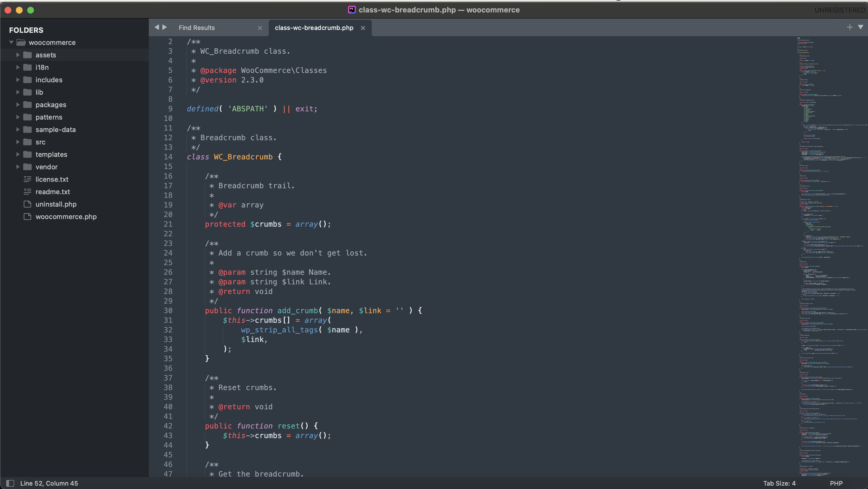Close the Find Results tab
868x489 pixels.
tap(260, 28)
